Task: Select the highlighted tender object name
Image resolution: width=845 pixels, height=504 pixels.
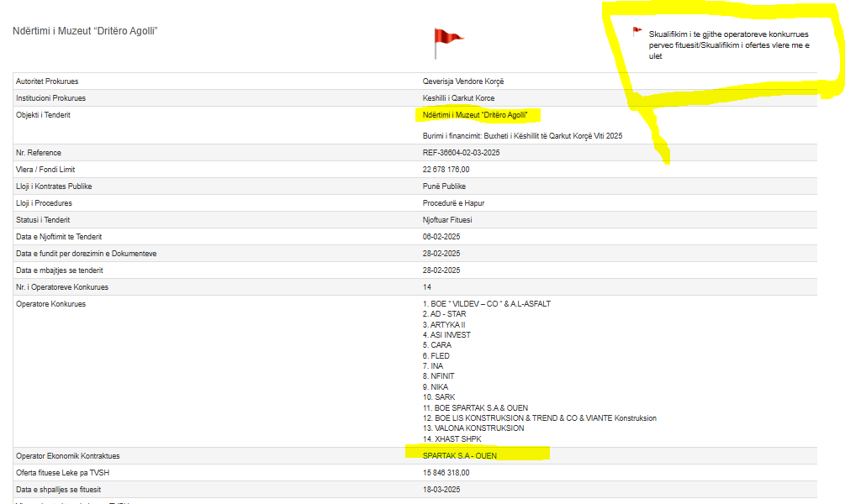Action: pyautogui.click(x=475, y=115)
